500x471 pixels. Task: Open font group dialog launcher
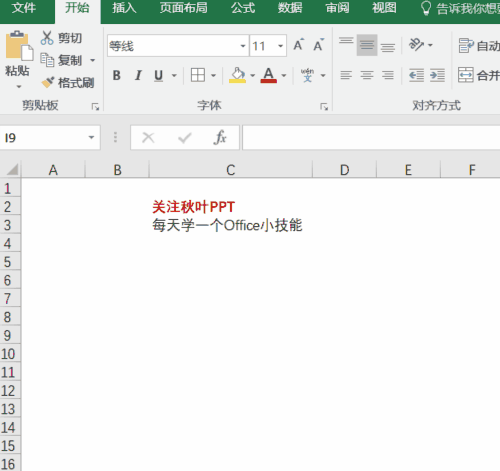(324, 107)
